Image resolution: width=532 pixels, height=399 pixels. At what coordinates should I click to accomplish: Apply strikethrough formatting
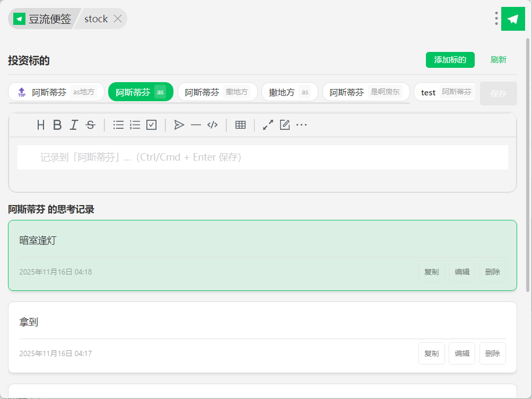click(x=90, y=125)
